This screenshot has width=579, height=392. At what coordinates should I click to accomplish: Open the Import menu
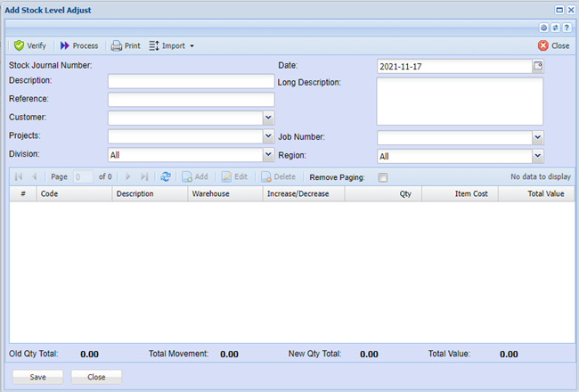pyautogui.click(x=171, y=45)
